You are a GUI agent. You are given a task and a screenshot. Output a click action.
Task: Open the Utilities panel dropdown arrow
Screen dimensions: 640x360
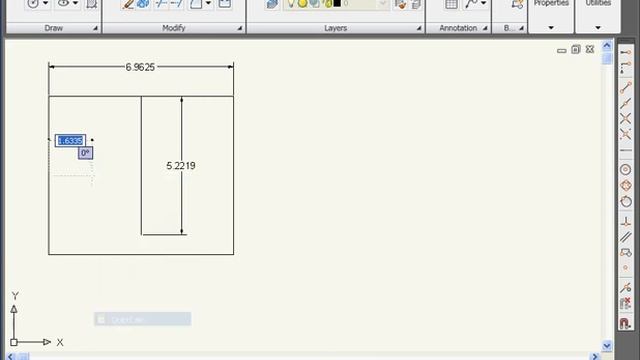pos(598,28)
